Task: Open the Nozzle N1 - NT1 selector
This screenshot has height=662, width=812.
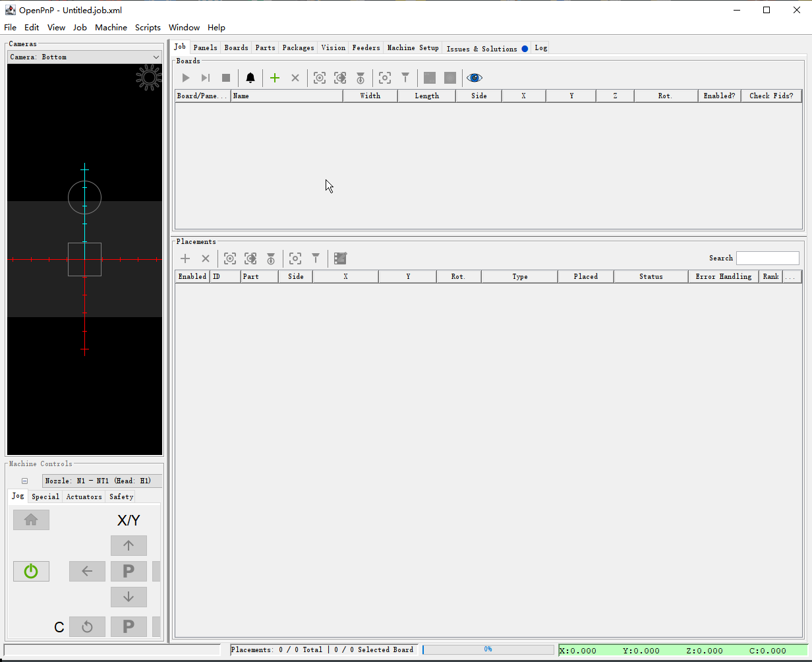Action: pos(101,481)
